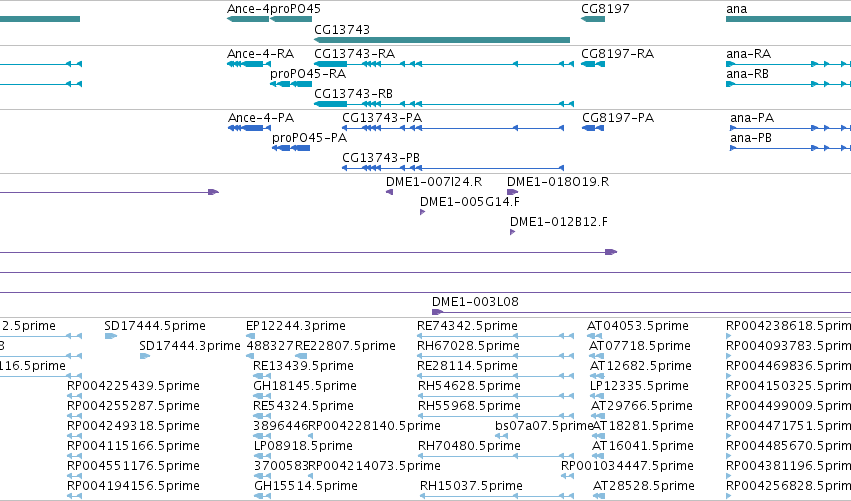Select protein ana-PB
Viewport: 851px width, 501px height.
pyautogui.click(x=790, y=148)
